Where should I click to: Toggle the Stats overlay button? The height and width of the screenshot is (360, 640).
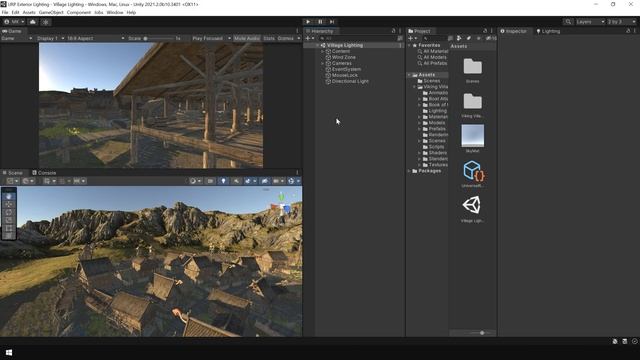(269, 38)
